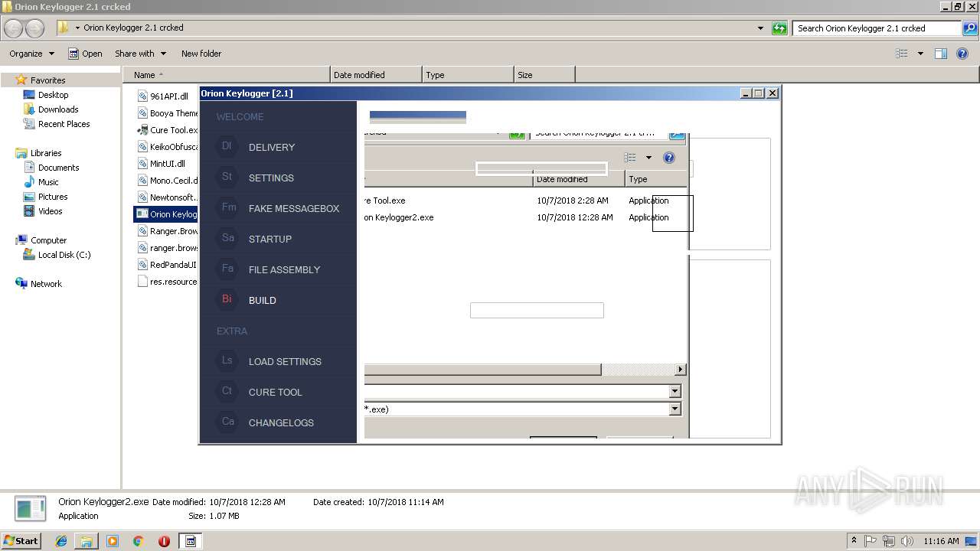
Task: Click the help icon inside the Orion dialog
Action: tap(668, 158)
